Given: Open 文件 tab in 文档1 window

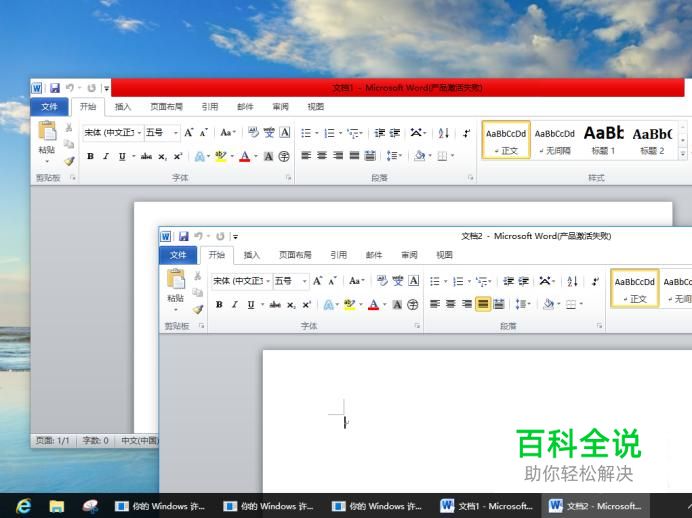Looking at the screenshot, I should 49,107.
